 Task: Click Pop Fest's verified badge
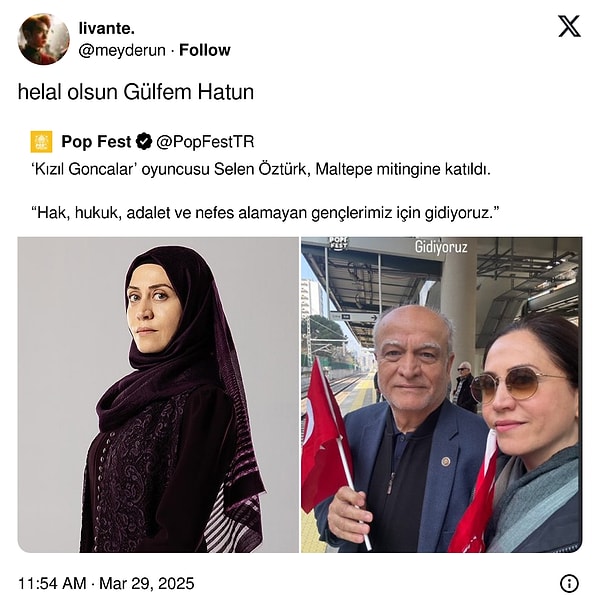(144, 142)
